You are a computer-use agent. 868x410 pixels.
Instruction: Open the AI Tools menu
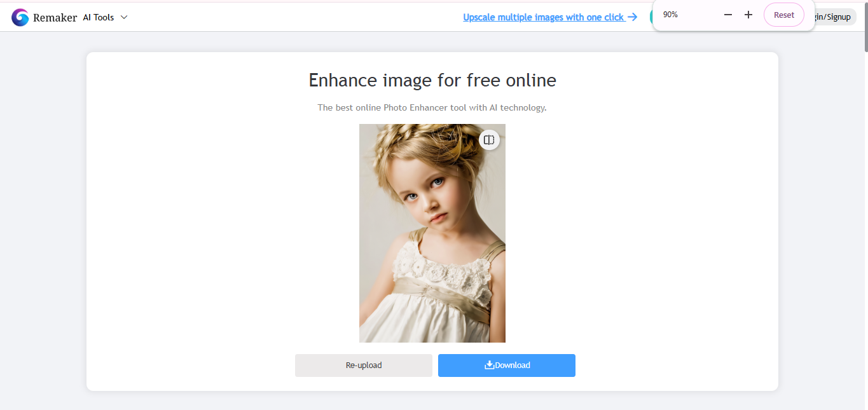click(105, 17)
